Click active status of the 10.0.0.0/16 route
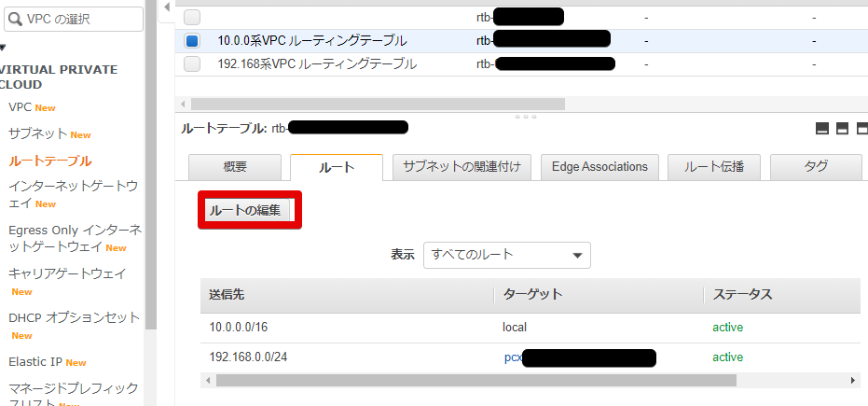The height and width of the screenshot is (406, 868). click(x=727, y=328)
